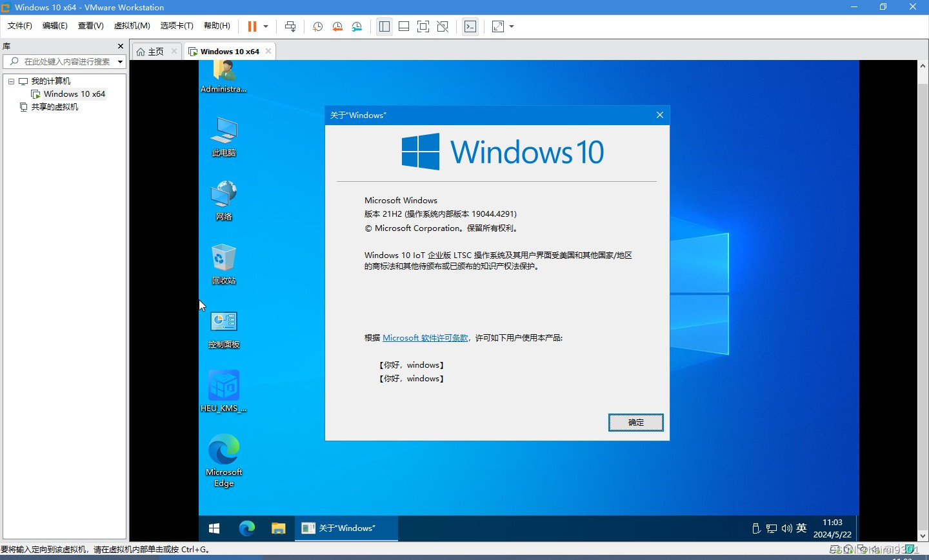Switch to Unity mode
Image resolution: width=929 pixels, height=560 pixels.
tap(443, 26)
